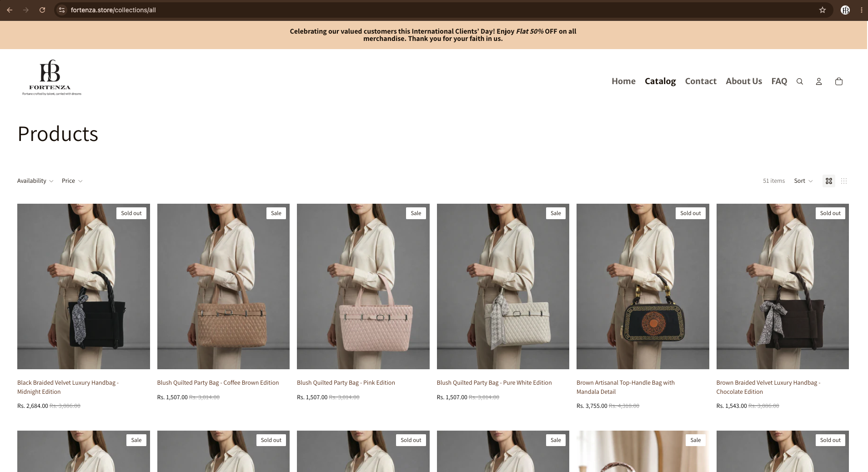Open Brown Artisanal Top-Handle Bag with Mandala Detail
This screenshot has height=472, width=868.
click(626, 387)
